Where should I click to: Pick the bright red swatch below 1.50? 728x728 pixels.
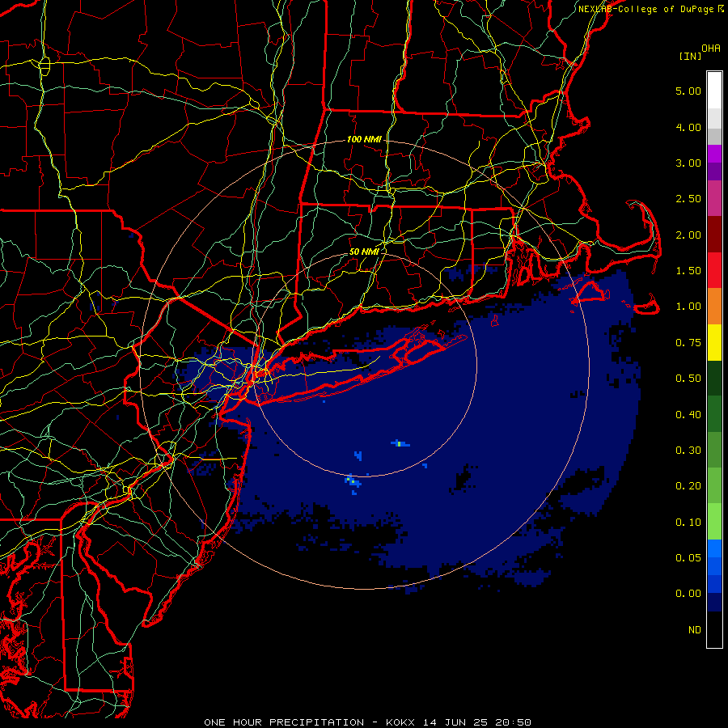(x=714, y=270)
